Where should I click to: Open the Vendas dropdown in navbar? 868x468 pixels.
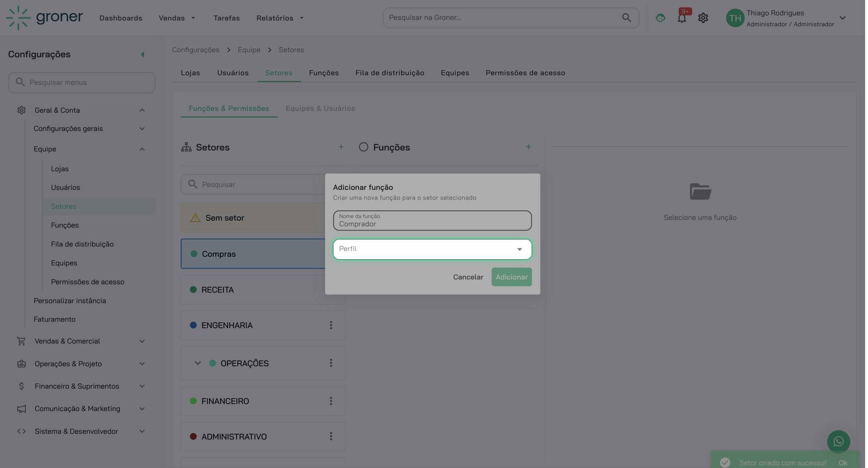click(177, 18)
